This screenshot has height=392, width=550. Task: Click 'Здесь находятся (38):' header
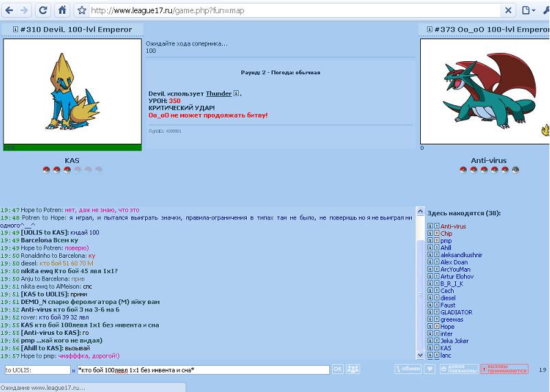[x=463, y=213]
